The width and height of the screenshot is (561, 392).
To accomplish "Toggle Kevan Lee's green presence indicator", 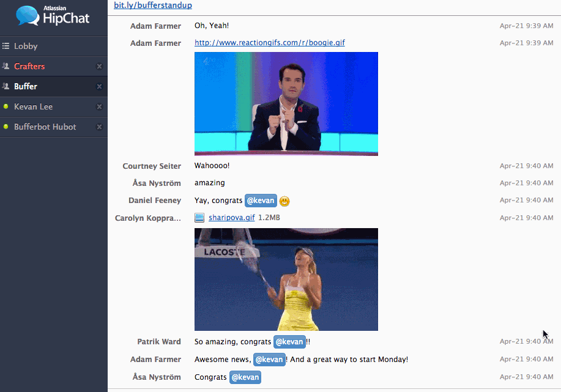I will tap(6, 106).
